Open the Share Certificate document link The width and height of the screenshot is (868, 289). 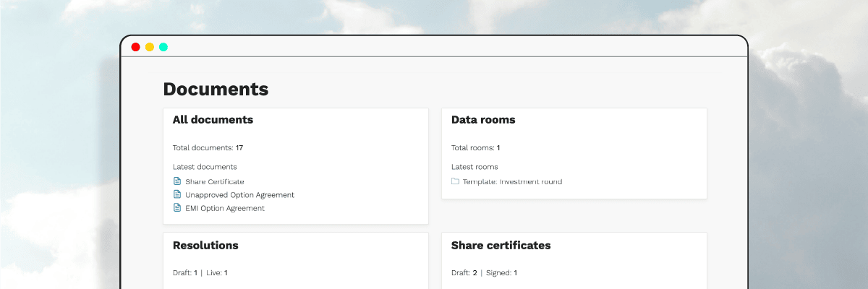click(215, 181)
